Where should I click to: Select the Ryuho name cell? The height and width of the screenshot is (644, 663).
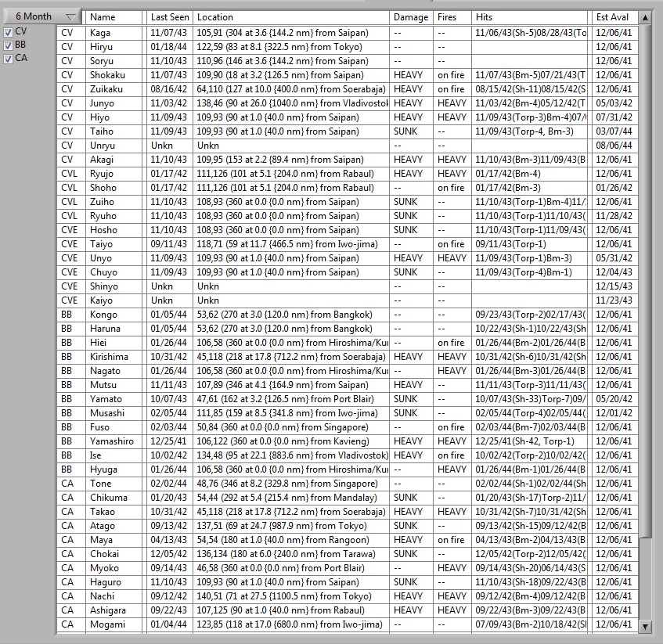[x=114, y=216]
